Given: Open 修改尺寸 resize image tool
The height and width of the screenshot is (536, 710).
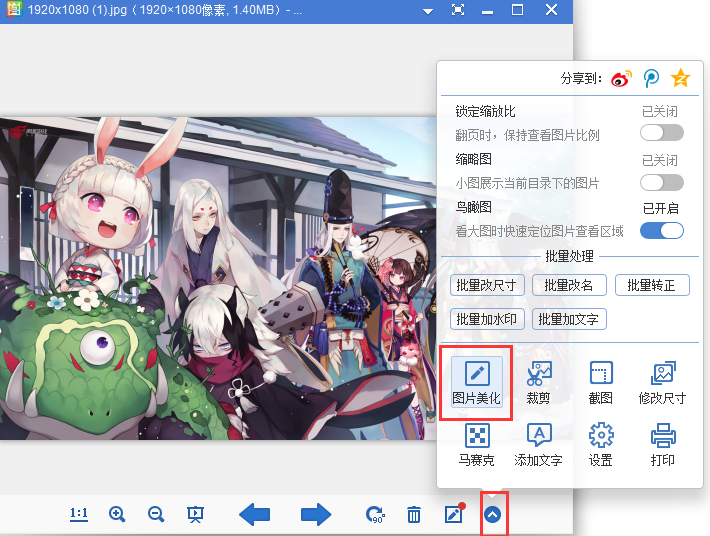Looking at the screenshot, I should pos(662,382).
